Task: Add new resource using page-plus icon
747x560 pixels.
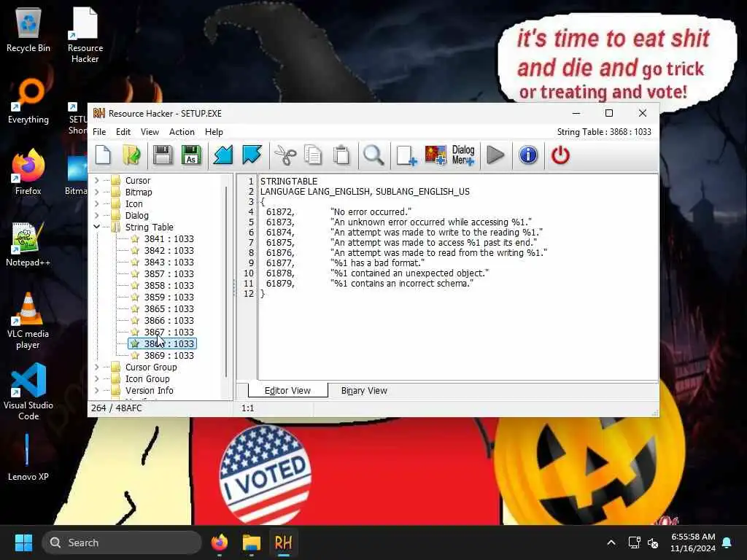Action: [406, 155]
